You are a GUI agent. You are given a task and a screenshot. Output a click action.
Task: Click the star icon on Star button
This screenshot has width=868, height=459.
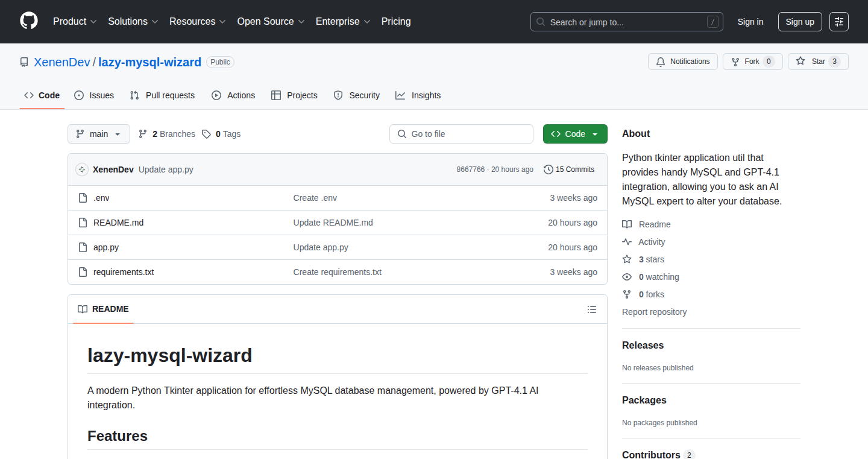(800, 62)
